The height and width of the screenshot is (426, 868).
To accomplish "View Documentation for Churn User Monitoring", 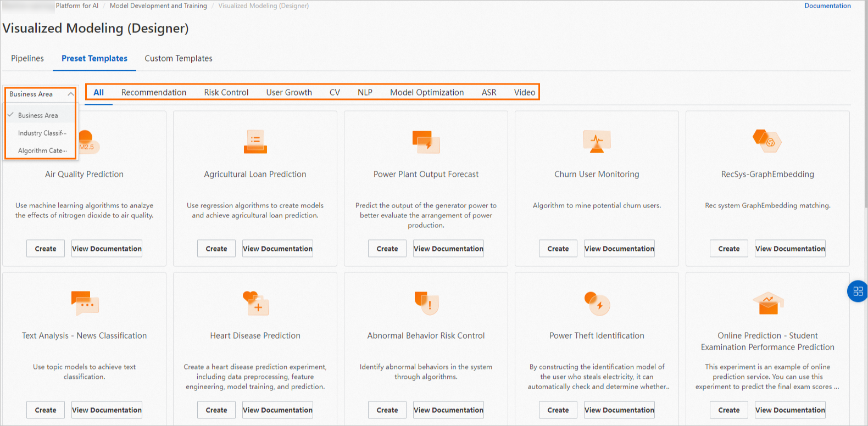I will (619, 249).
